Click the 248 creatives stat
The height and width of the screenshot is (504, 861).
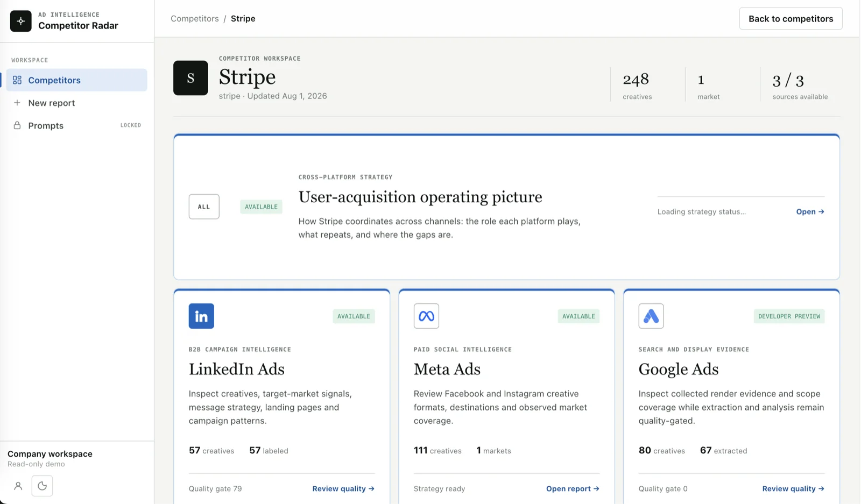pyautogui.click(x=637, y=86)
